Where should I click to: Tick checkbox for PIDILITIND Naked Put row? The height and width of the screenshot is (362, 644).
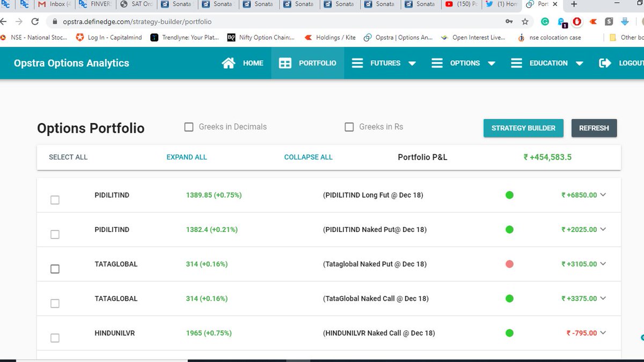[55, 234]
